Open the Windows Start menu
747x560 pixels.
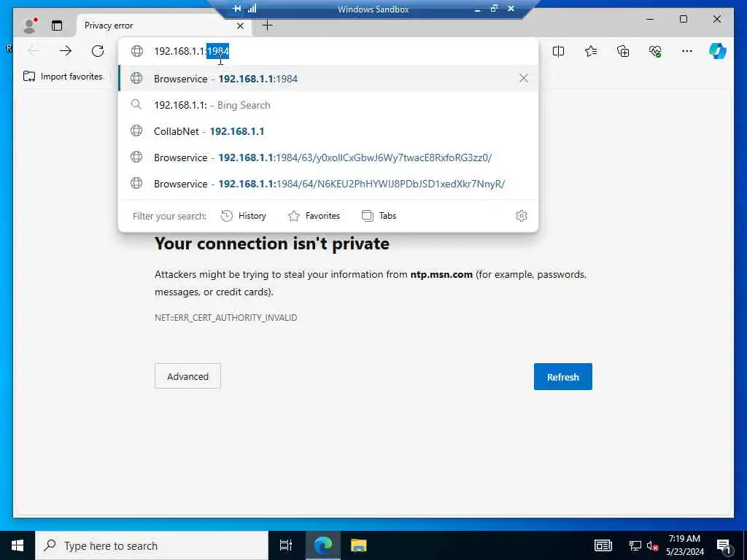tap(18, 545)
